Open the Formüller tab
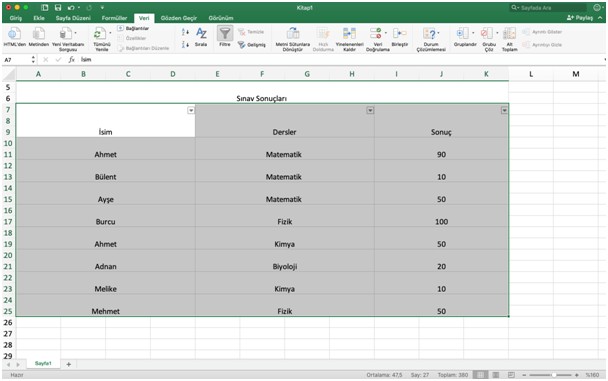Viewport: 608px width, 381px height. coord(114,18)
